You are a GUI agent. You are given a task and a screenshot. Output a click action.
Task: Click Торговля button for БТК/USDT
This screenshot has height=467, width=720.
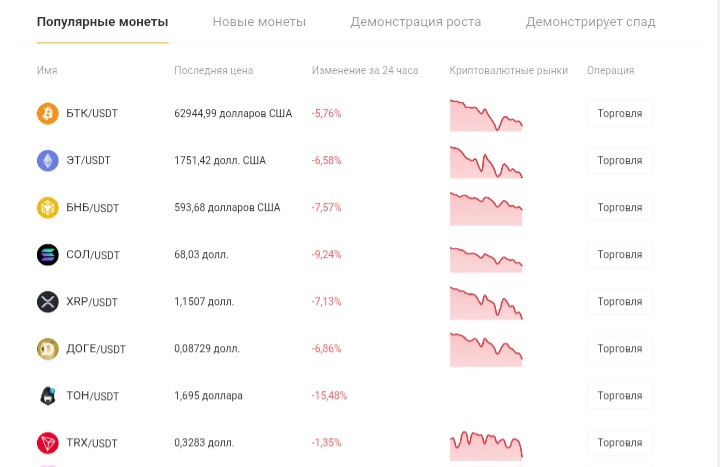pyautogui.click(x=620, y=113)
